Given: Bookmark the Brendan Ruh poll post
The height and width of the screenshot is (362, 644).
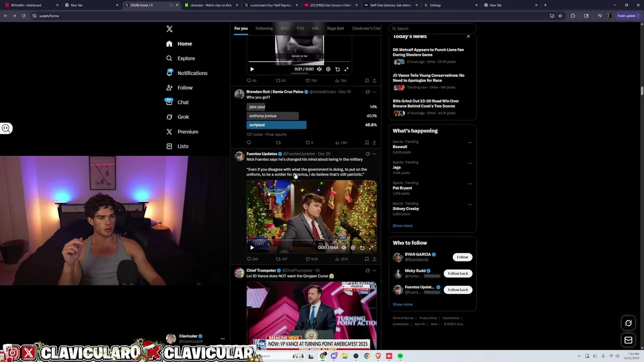Looking at the screenshot, I should [x=367, y=143].
